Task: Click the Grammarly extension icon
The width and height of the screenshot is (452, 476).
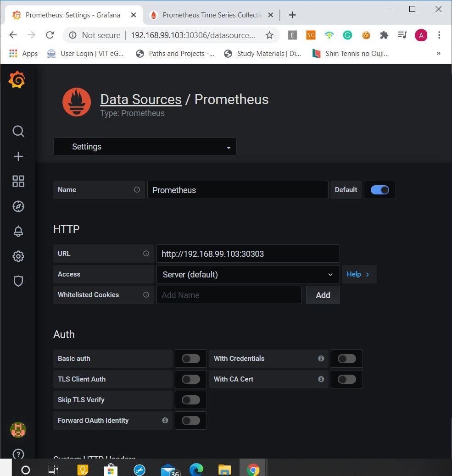Action: click(x=347, y=35)
